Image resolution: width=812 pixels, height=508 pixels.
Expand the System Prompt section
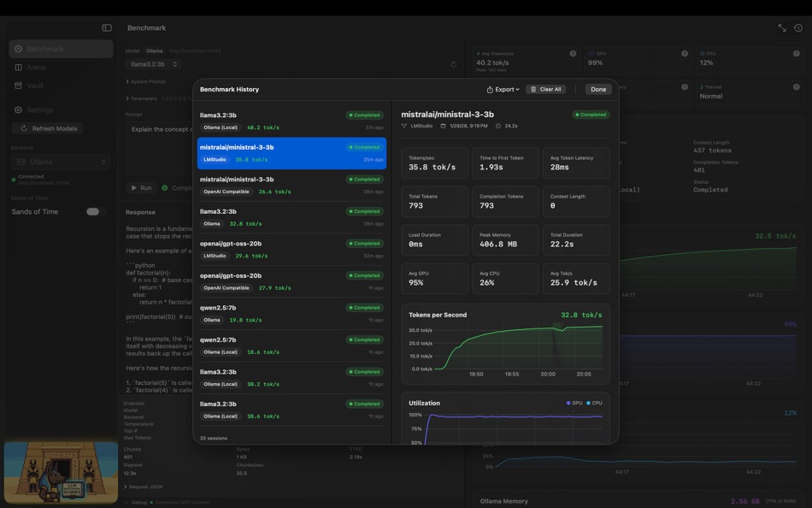pos(145,81)
